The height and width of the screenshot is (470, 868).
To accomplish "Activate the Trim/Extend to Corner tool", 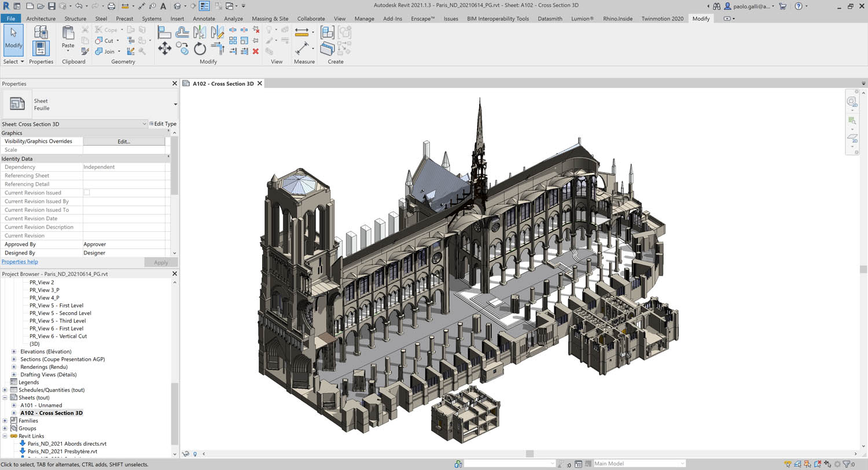I will tap(218, 49).
